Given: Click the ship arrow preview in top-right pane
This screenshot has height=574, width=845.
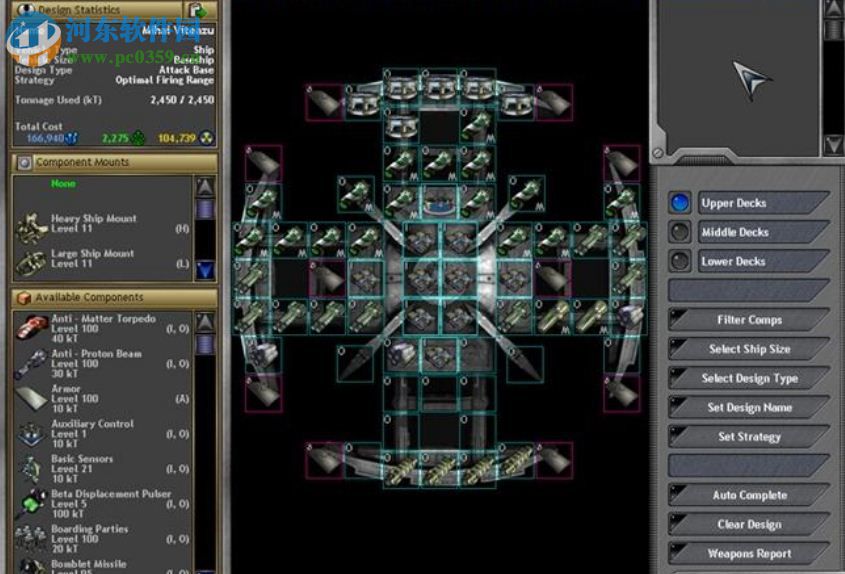Looking at the screenshot, I should coord(751,80).
